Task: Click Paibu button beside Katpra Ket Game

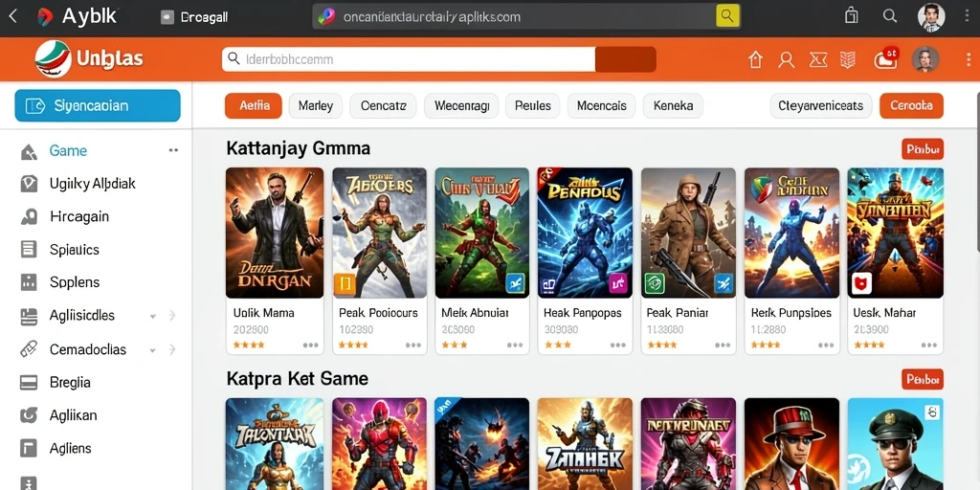Action: point(923,379)
